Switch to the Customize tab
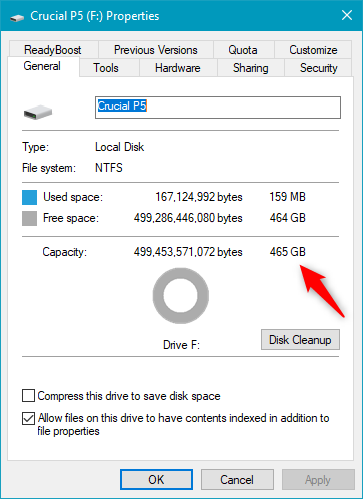 point(313,50)
